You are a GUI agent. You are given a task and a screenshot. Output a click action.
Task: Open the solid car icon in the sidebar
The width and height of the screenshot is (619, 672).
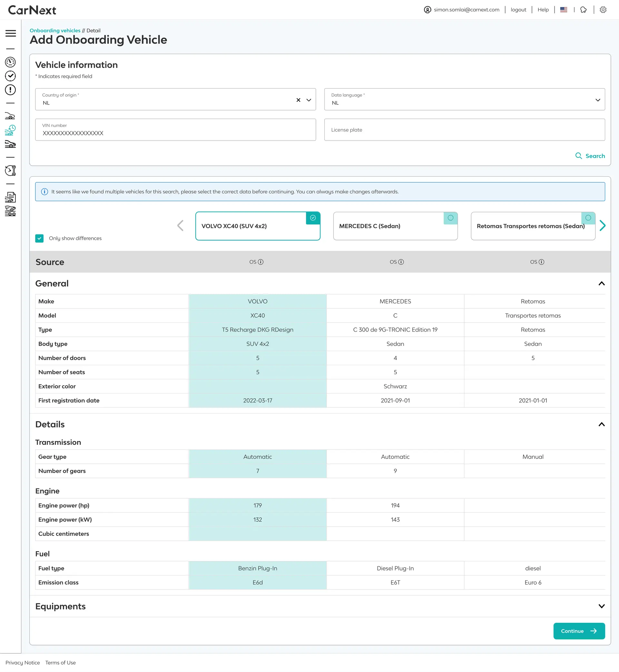point(10,144)
